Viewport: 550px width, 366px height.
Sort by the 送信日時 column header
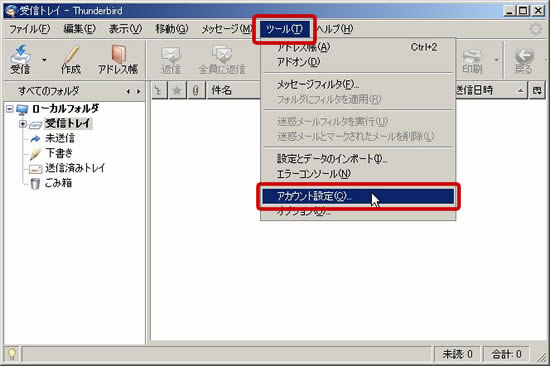click(491, 91)
